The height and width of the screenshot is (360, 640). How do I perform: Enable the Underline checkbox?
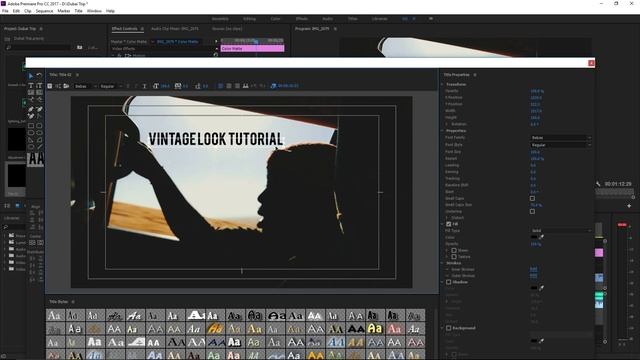click(532, 211)
